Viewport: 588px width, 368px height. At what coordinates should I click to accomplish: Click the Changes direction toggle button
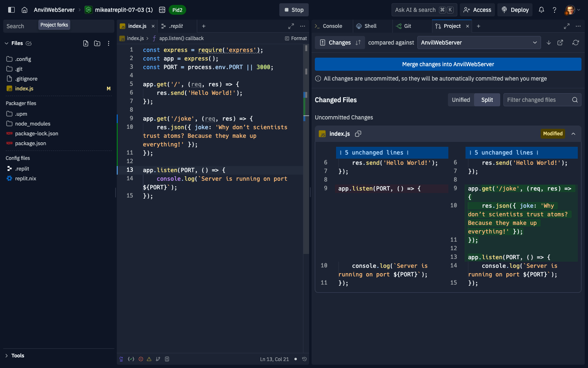(340, 43)
